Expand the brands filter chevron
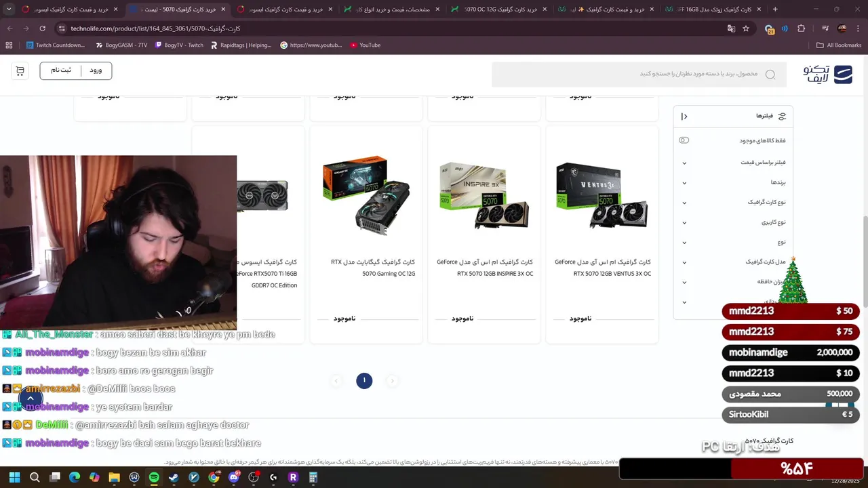The height and width of the screenshot is (488, 868). (684, 183)
